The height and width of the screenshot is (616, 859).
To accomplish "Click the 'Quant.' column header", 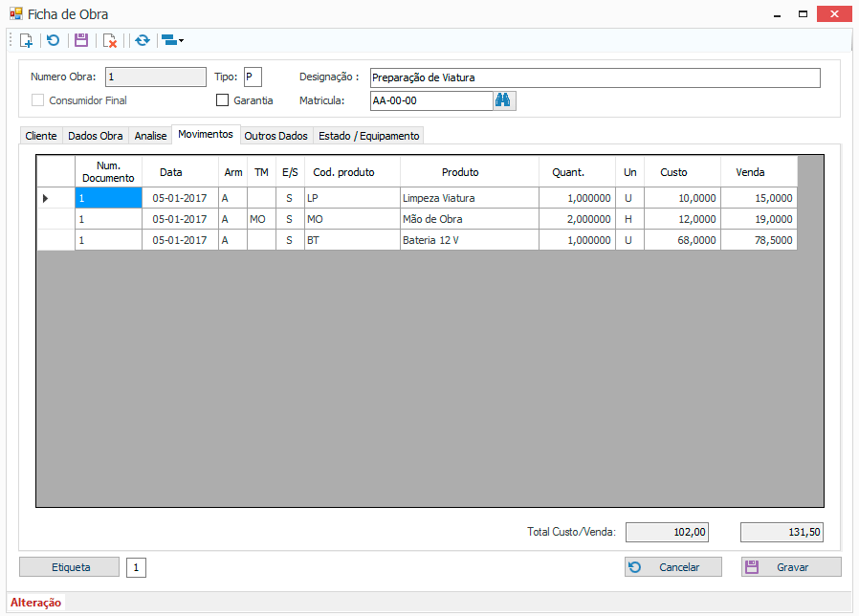I will tap(578, 172).
